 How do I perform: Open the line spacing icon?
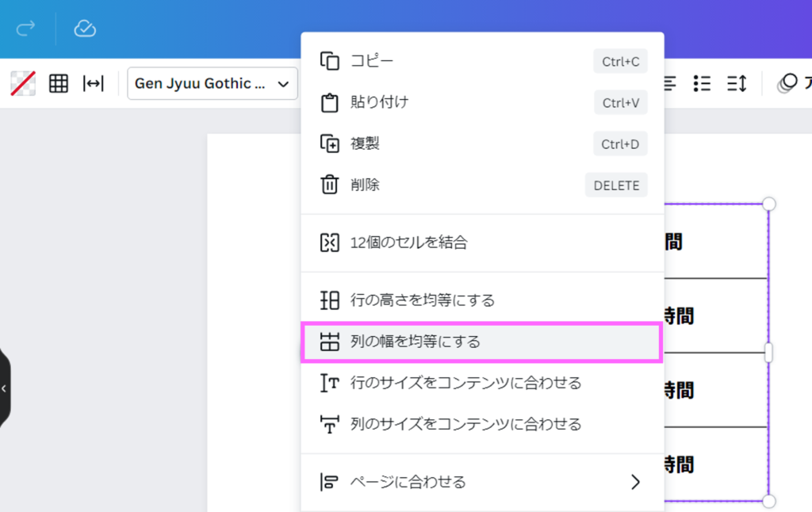737,83
